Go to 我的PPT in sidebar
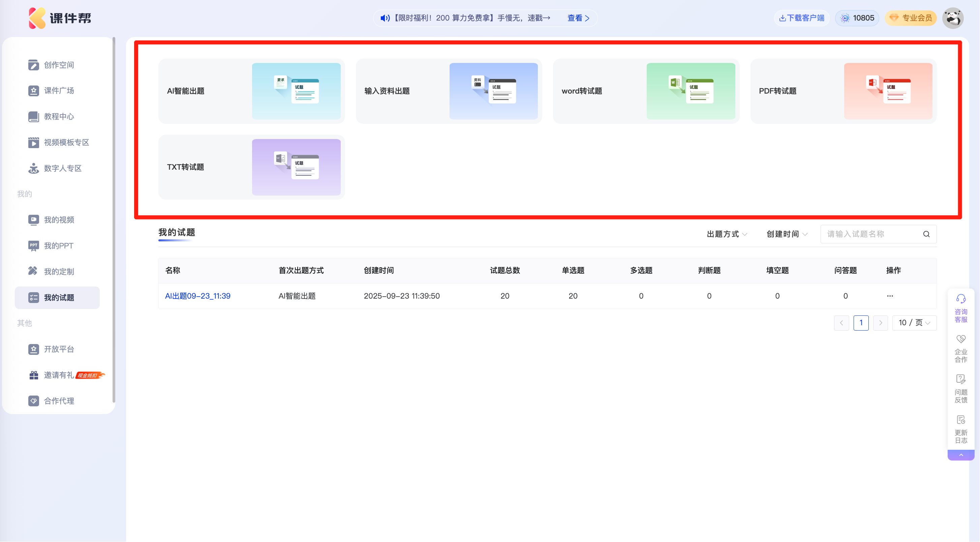The image size is (980, 542). tap(59, 246)
